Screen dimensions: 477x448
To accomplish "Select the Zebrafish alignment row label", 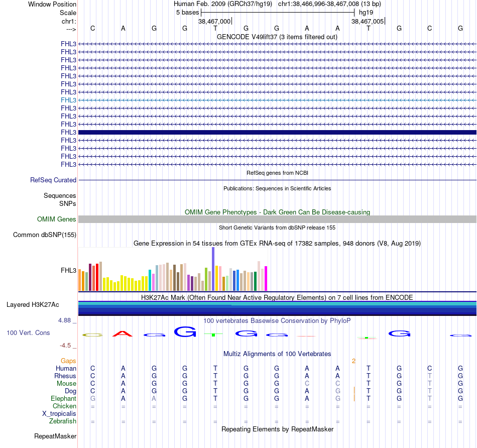I will click(63, 421).
